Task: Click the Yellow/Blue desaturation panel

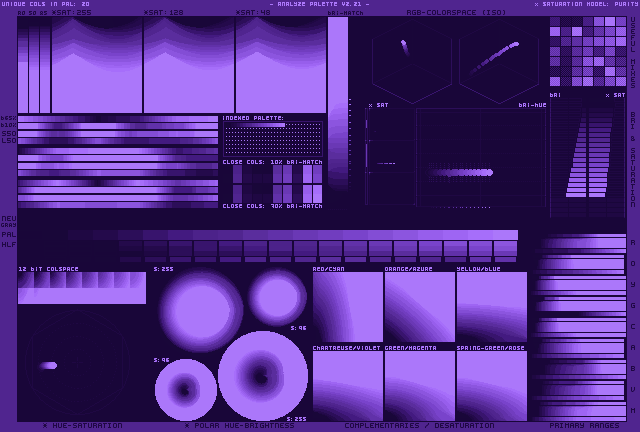Action: 491,307
